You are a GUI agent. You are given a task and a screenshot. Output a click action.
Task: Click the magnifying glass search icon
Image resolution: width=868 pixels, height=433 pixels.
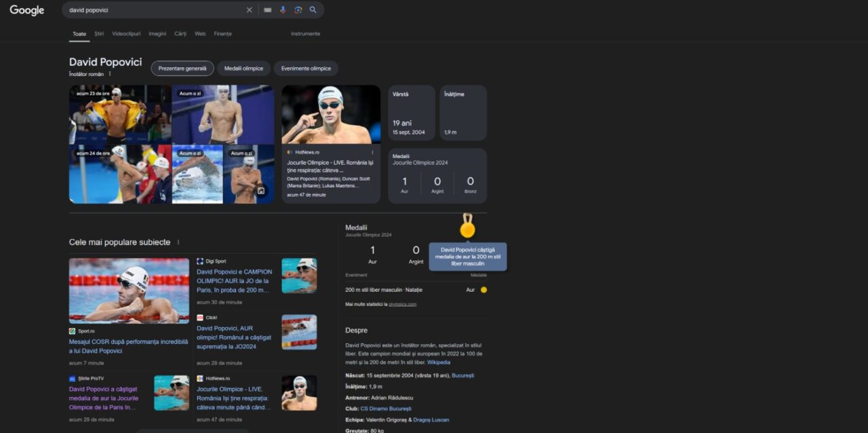pyautogui.click(x=313, y=10)
